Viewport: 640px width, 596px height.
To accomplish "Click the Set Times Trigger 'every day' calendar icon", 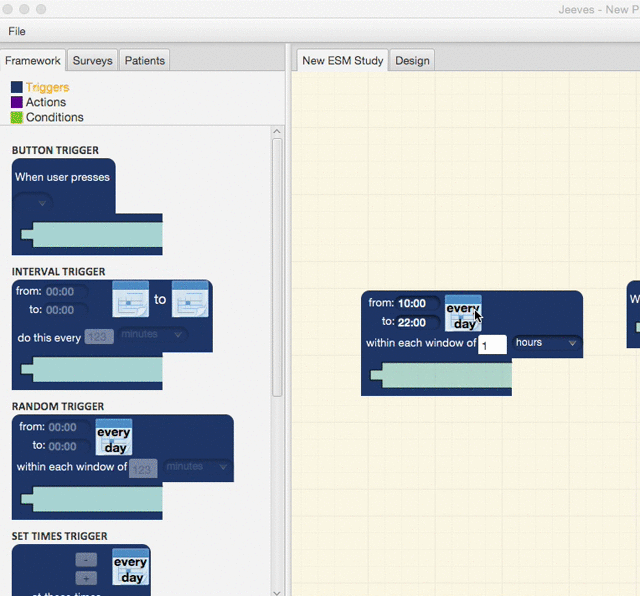I will [x=131, y=567].
